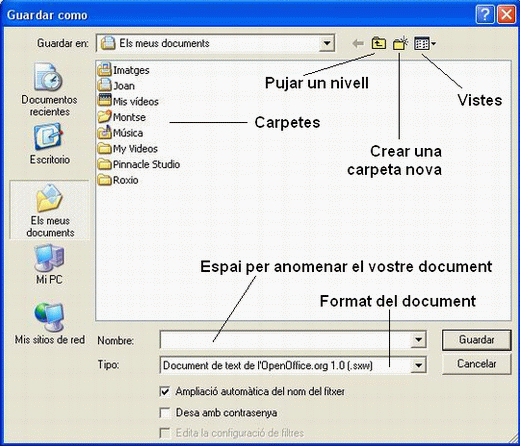The width and height of the screenshot is (520, 446).
Task: Create a new folder using toolbar icon
Action: pyautogui.click(x=401, y=43)
